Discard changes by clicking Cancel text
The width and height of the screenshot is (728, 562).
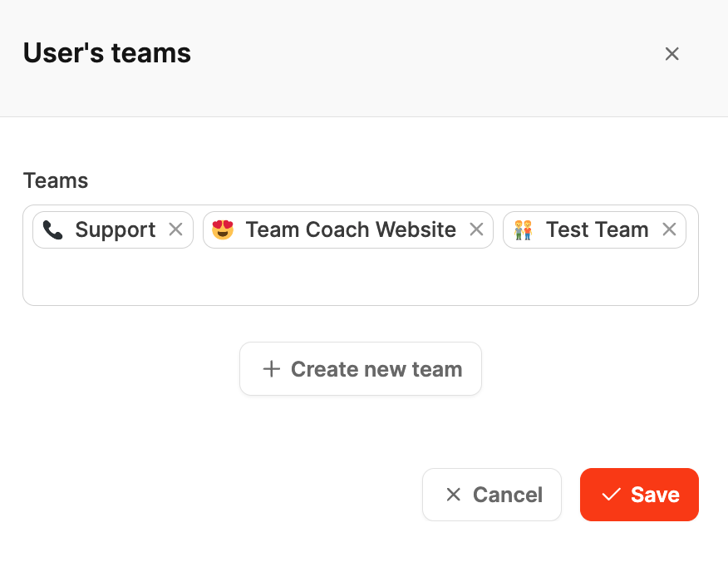click(x=507, y=495)
